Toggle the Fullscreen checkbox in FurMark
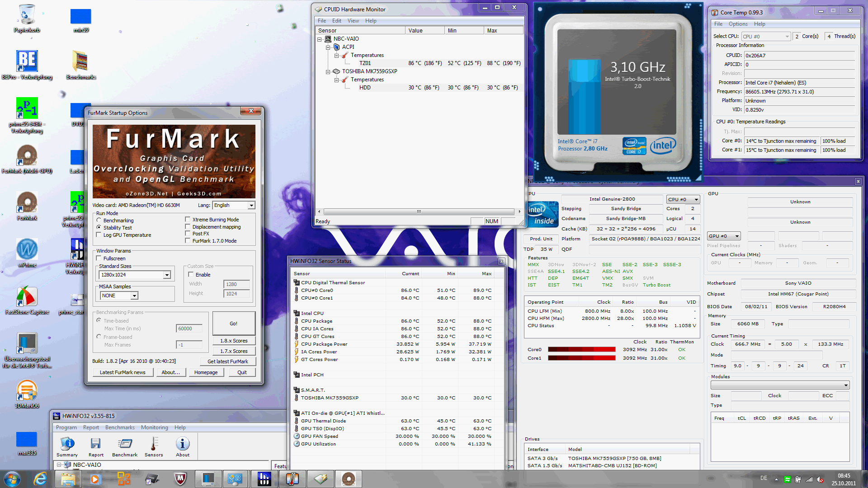The image size is (868, 488). [99, 258]
